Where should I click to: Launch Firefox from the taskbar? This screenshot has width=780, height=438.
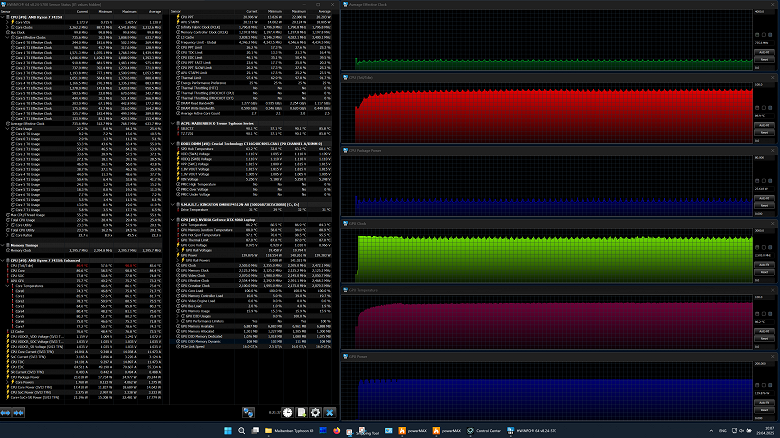[x=337, y=431]
